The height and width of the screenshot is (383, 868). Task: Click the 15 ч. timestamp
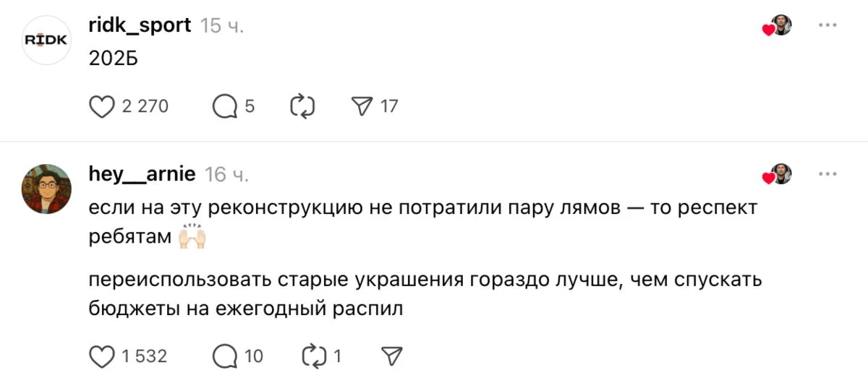tap(222, 26)
